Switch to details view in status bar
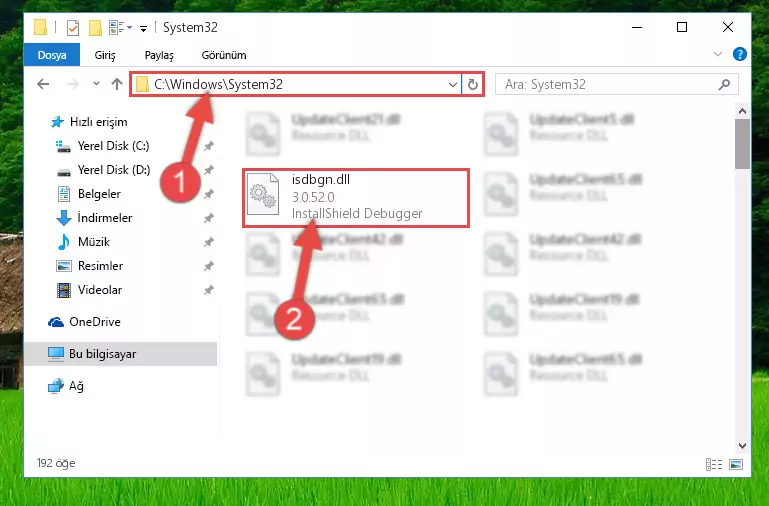 [714, 464]
